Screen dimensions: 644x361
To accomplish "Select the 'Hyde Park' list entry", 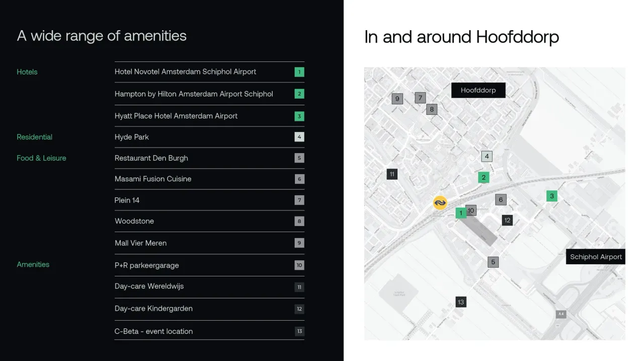I will (x=132, y=137).
